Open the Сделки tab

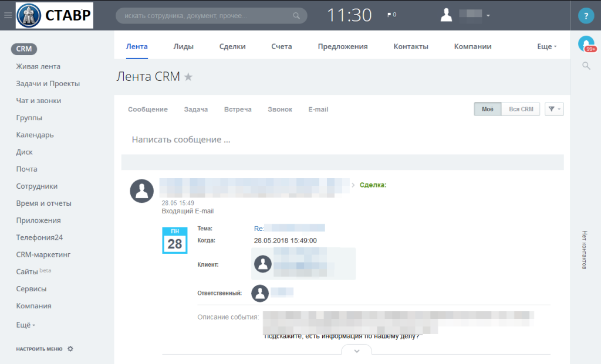tap(232, 46)
